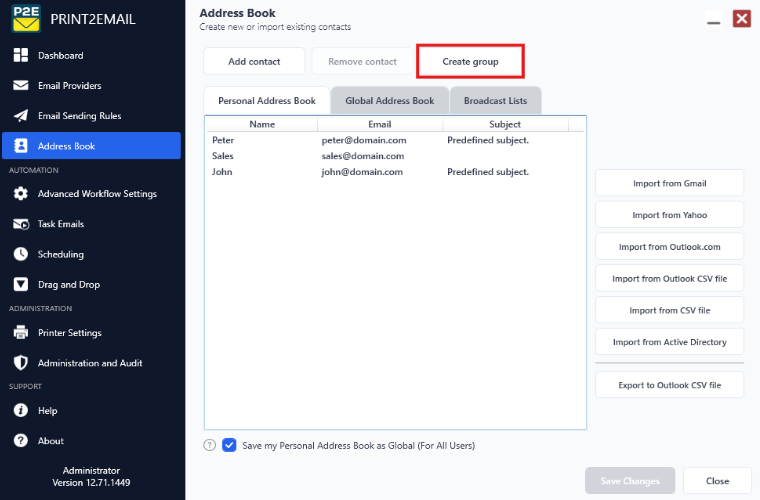Click the Email Sending Rules paper-plane icon
Viewport: 760px width, 500px height.
21,115
